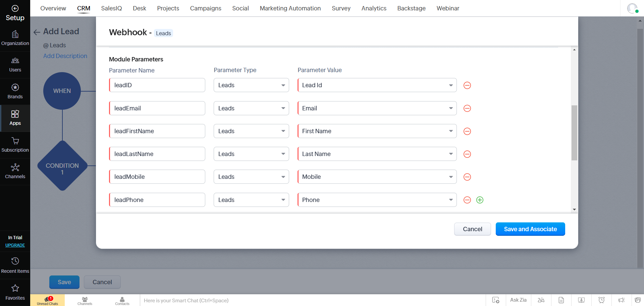This screenshot has width=644, height=306.
Task: Open Subscription section in sidebar
Action: [15, 145]
